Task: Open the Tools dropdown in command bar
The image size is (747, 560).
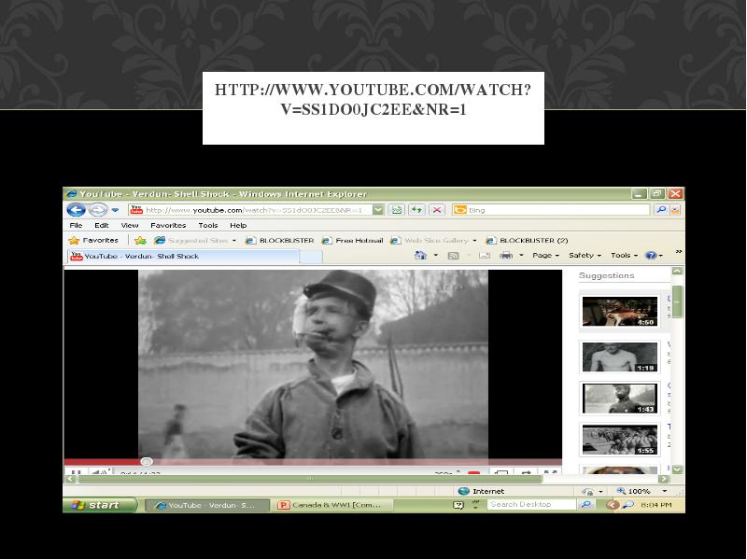Action: 624,256
